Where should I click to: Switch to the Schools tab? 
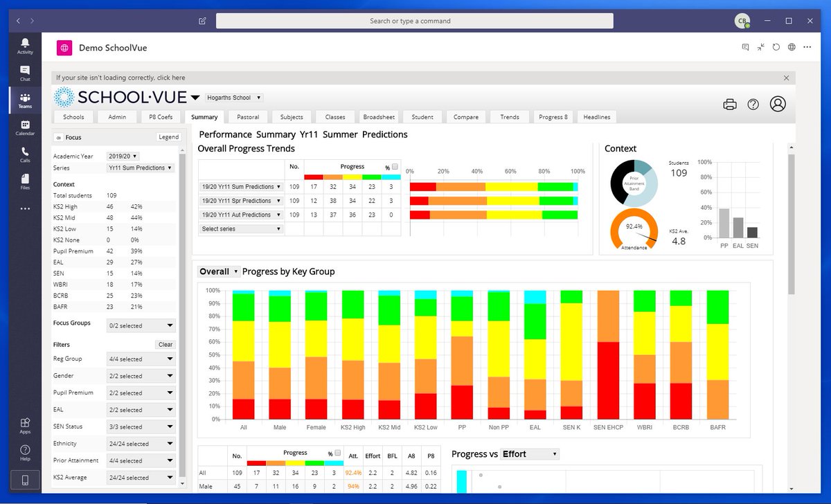[x=73, y=117]
